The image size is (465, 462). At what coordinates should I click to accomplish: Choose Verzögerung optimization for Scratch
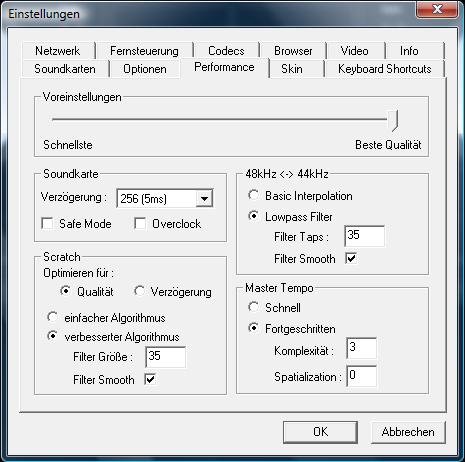(x=139, y=291)
